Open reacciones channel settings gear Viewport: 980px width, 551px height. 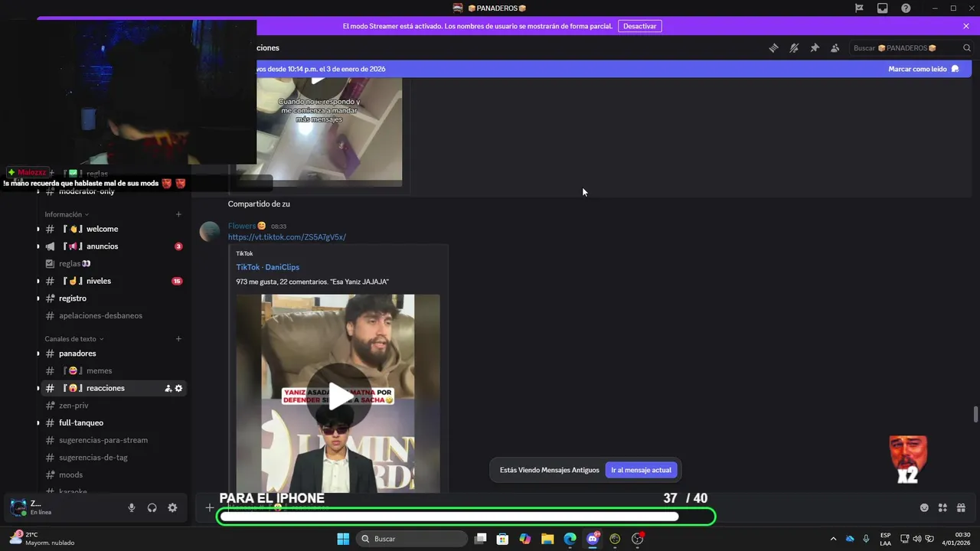(x=178, y=388)
